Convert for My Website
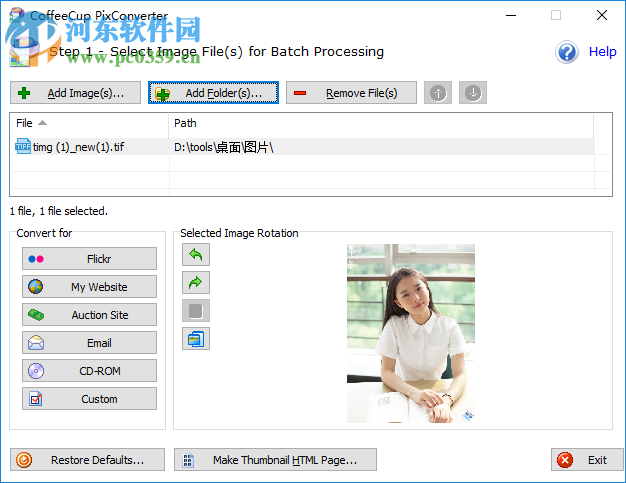 [89, 287]
